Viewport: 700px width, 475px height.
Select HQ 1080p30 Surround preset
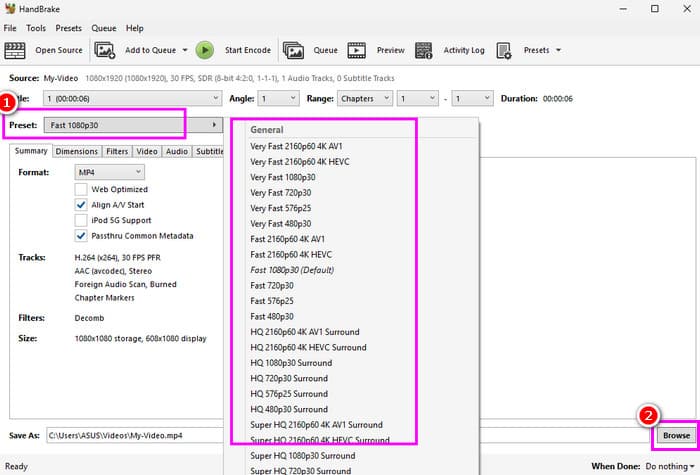coord(292,363)
